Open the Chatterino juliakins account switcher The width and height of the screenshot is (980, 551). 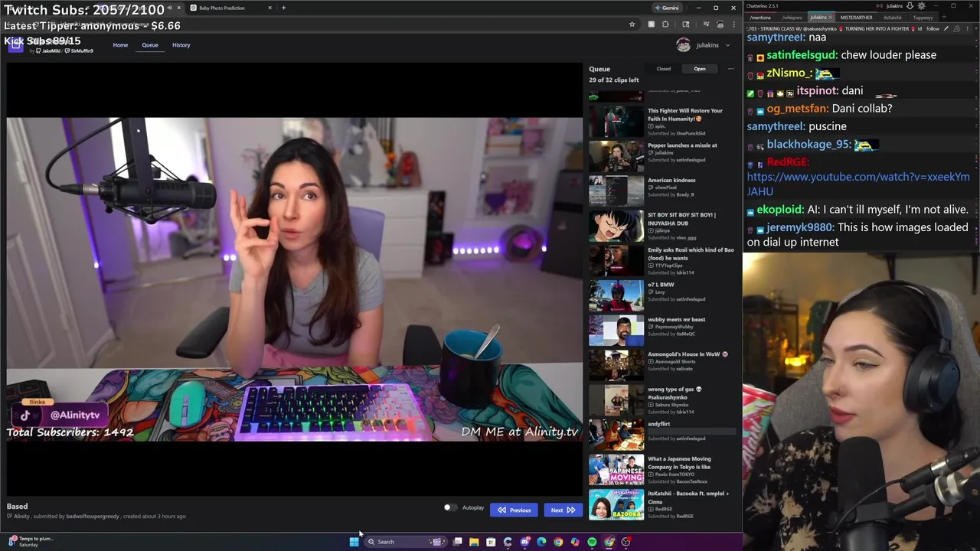click(893, 6)
